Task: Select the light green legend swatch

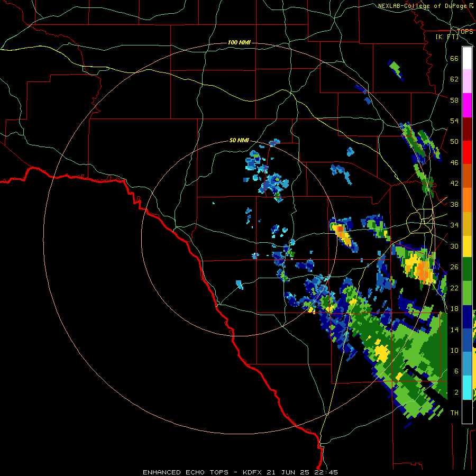Action: point(467,292)
